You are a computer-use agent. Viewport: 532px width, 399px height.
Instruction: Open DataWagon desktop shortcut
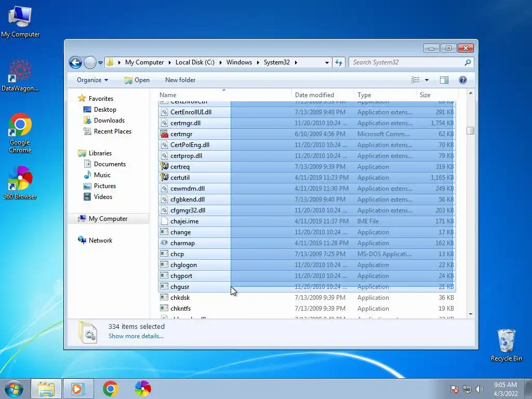point(20,75)
